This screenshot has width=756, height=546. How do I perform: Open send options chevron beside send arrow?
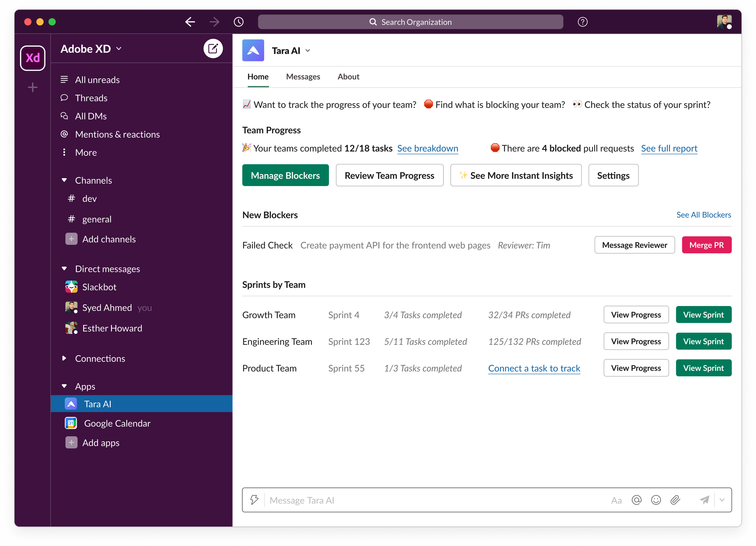point(722,500)
